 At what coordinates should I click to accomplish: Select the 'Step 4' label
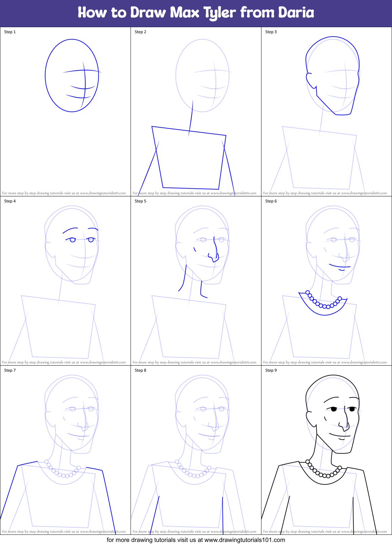tap(10, 201)
